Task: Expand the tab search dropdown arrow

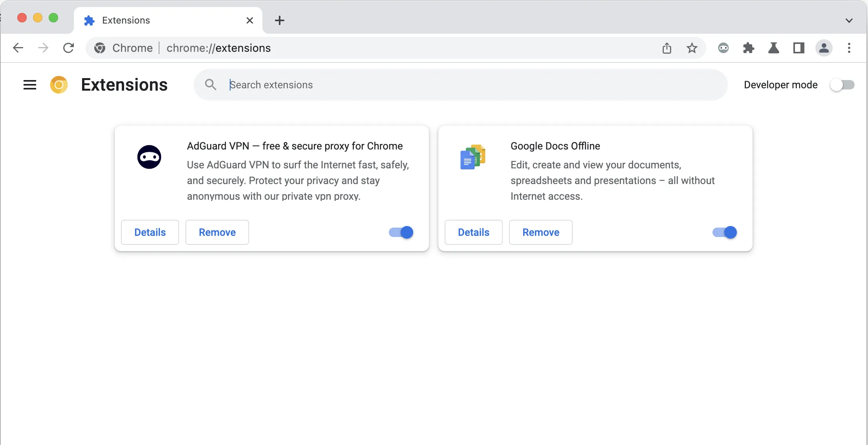Action: point(849,20)
